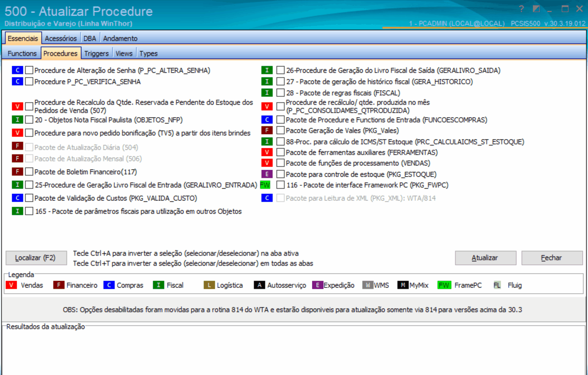This screenshot has height=375, width=588.
Task: Check 20 - Objetos Nota Fiscal Paulista
Action: pyautogui.click(x=29, y=120)
